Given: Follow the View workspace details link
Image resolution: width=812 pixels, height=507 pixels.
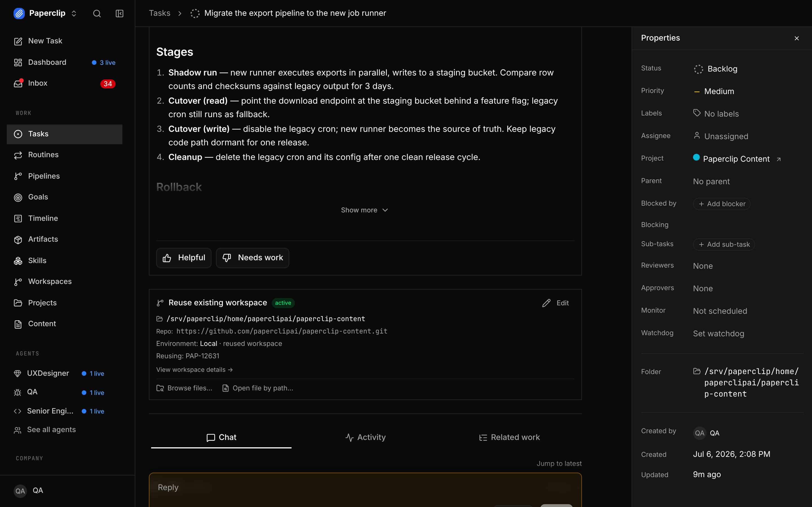Looking at the screenshot, I should tap(194, 370).
